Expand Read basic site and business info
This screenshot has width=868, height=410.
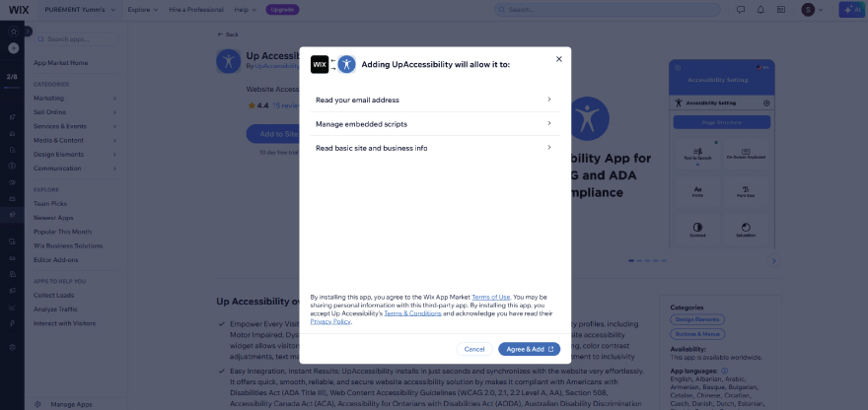[x=435, y=148]
